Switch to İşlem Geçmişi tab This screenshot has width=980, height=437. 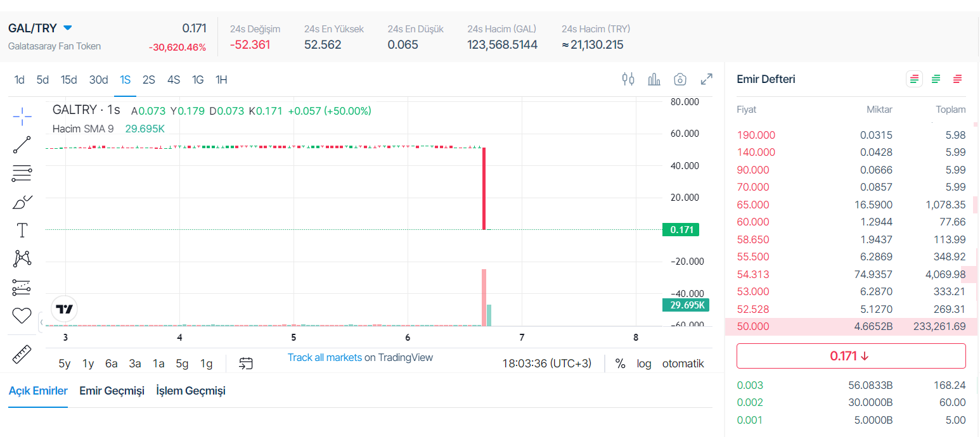[x=191, y=391]
